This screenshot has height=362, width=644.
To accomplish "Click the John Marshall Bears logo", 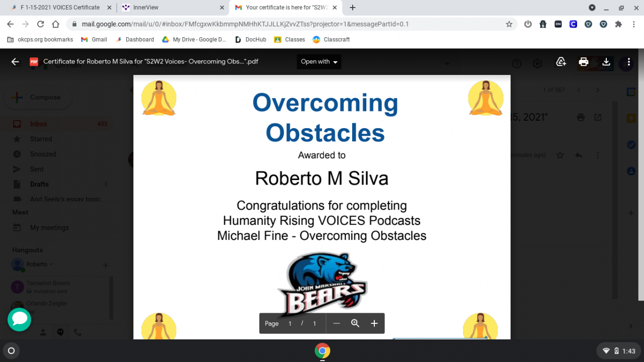I will 323,285.
